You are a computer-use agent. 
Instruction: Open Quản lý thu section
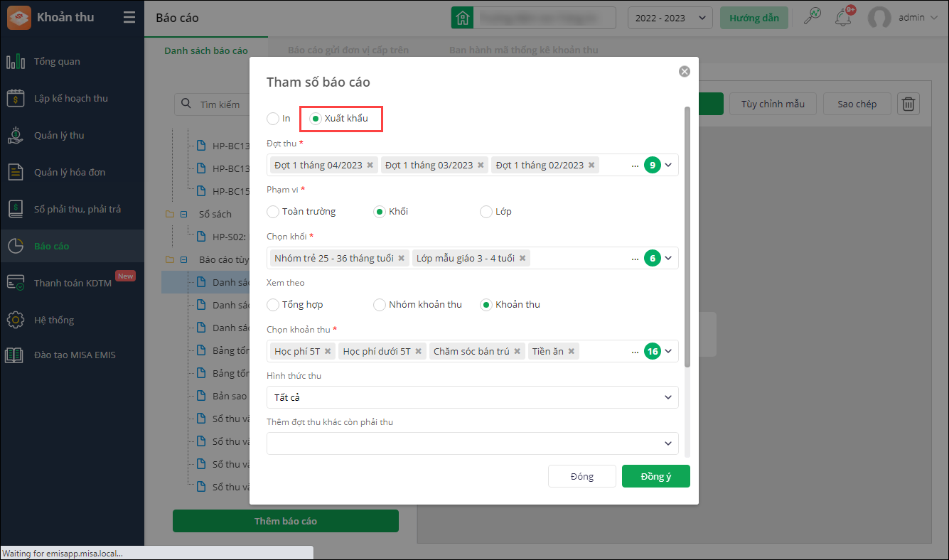[59, 136]
